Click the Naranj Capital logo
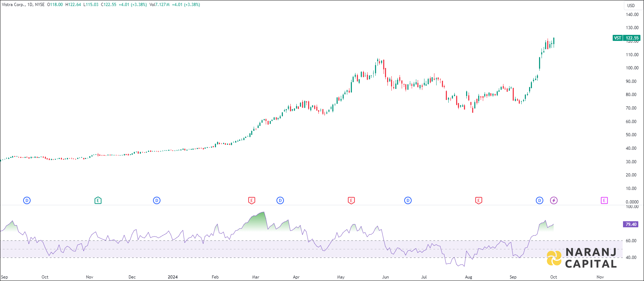 (x=582, y=258)
